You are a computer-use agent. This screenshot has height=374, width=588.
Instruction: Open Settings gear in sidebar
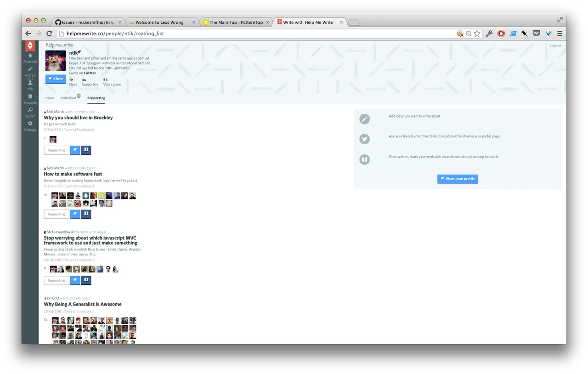click(x=30, y=124)
